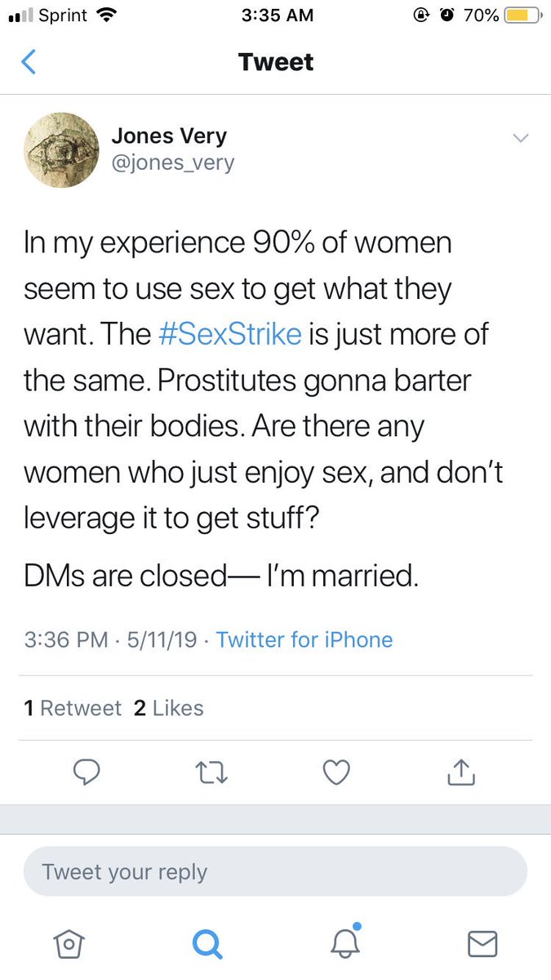Open the Home tab

point(69,944)
